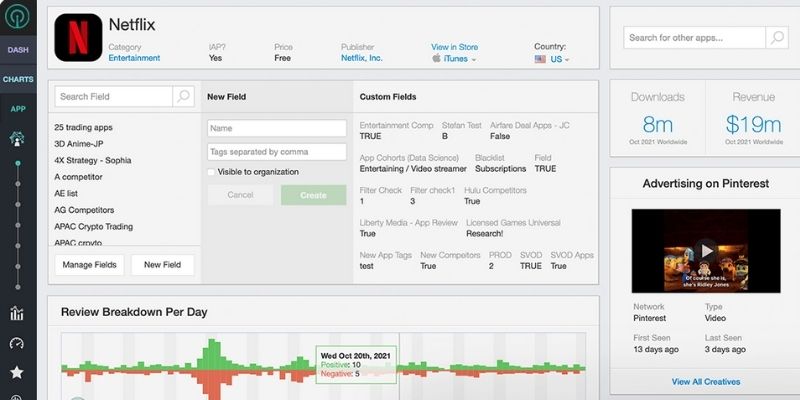
Task: Open the bar chart icon in sidebar
Action: [x=17, y=313]
